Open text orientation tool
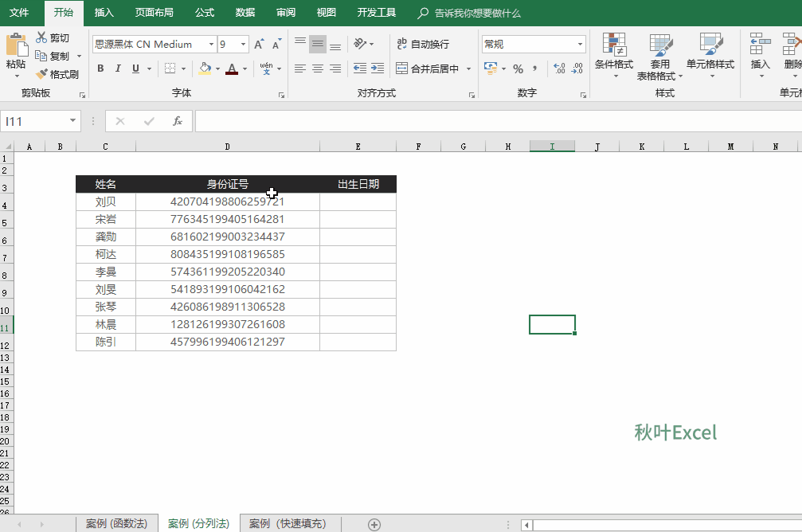Screen dimensions: 802x532 point(360,44)
